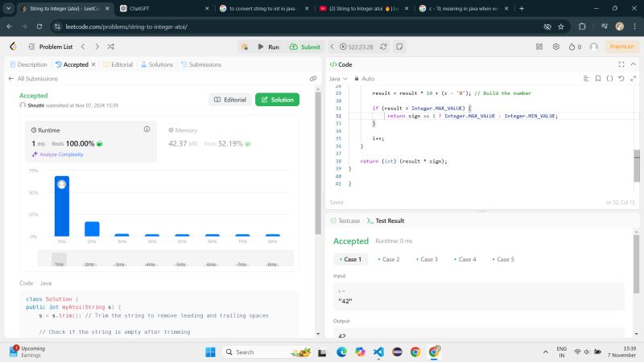Screen dimensions: 644x362
Task: Click the green Solution button
Action: point(277,100)
